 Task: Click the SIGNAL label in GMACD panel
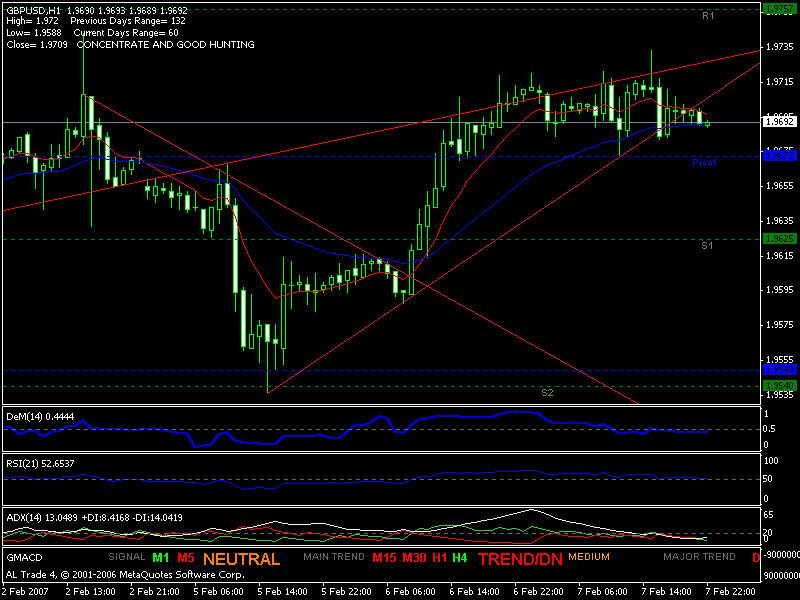click(127, 557)
